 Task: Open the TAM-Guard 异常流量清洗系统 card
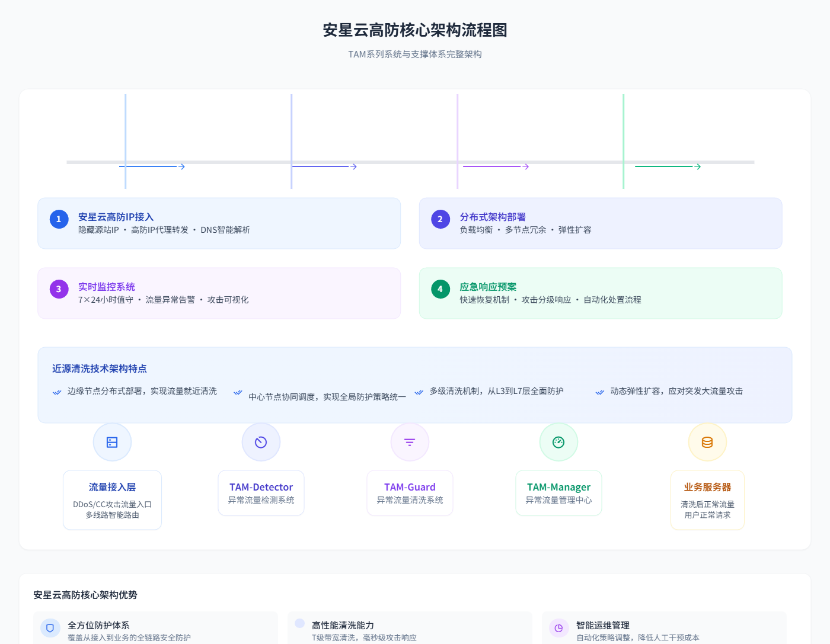click(410, 493)
